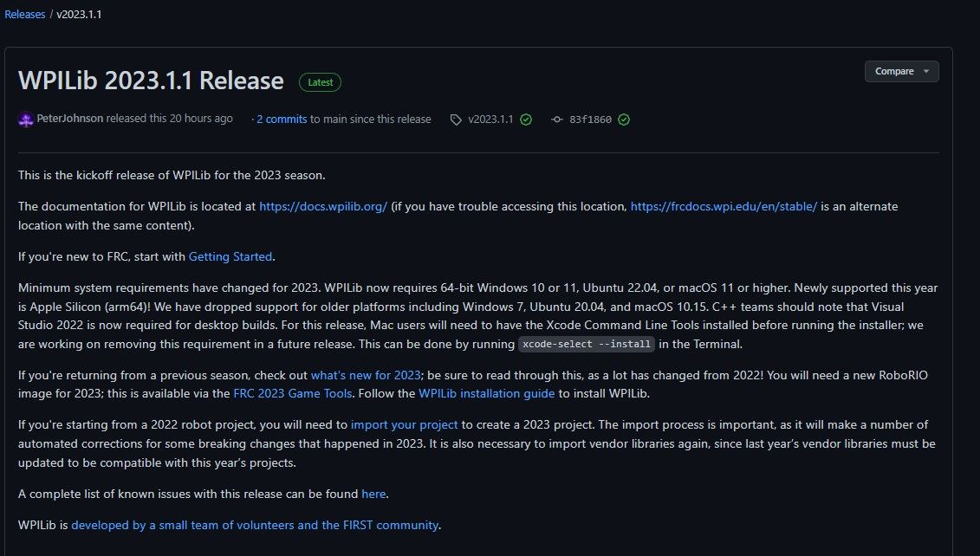Open the 2 commits link

coord(282,119)
